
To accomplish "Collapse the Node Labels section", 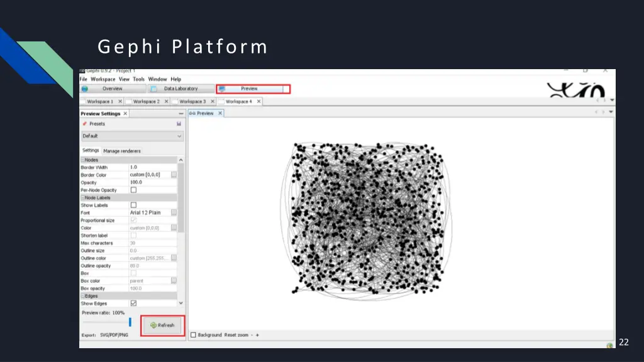I will tap(82, 198).
